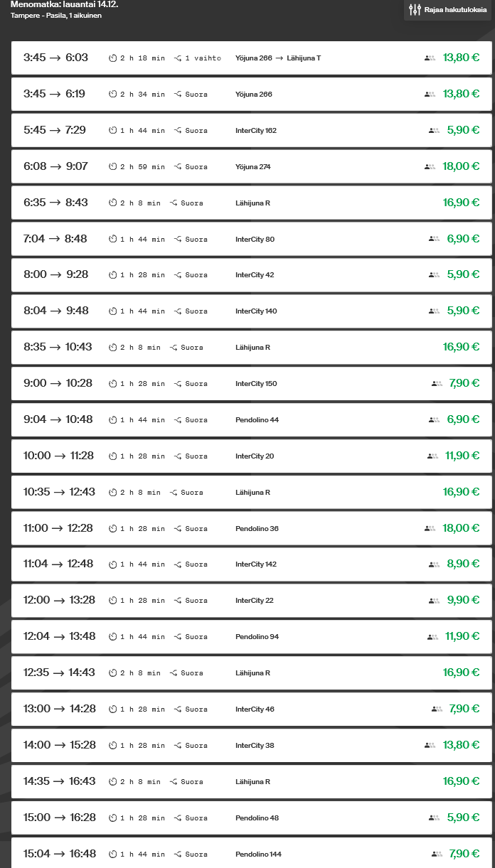This screenshot has width=495, height=868.
Task: Open the Rajaa hakutuloksia filter button
Action: coord(448,10)
